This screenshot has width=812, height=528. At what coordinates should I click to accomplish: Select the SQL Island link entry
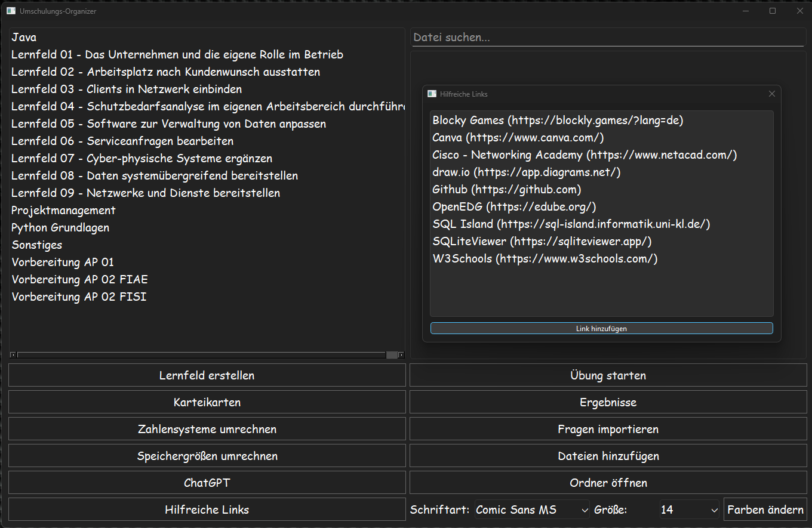coord(601,224)
